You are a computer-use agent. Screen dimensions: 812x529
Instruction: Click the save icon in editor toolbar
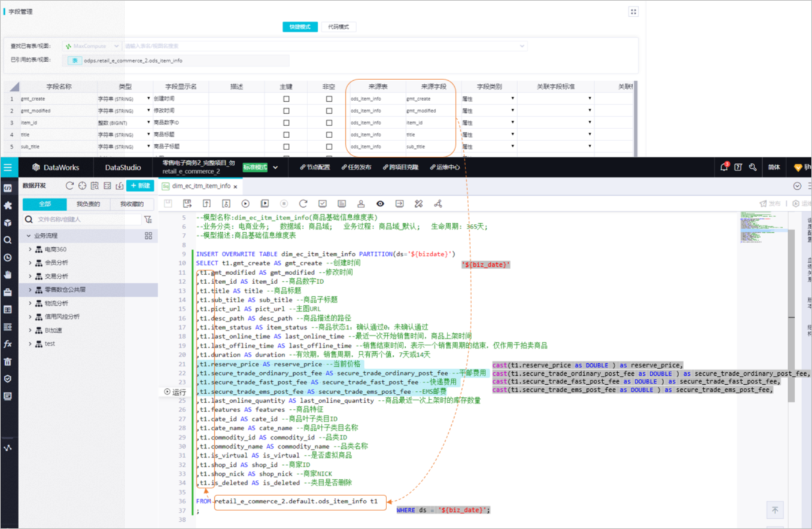[168, 203]
